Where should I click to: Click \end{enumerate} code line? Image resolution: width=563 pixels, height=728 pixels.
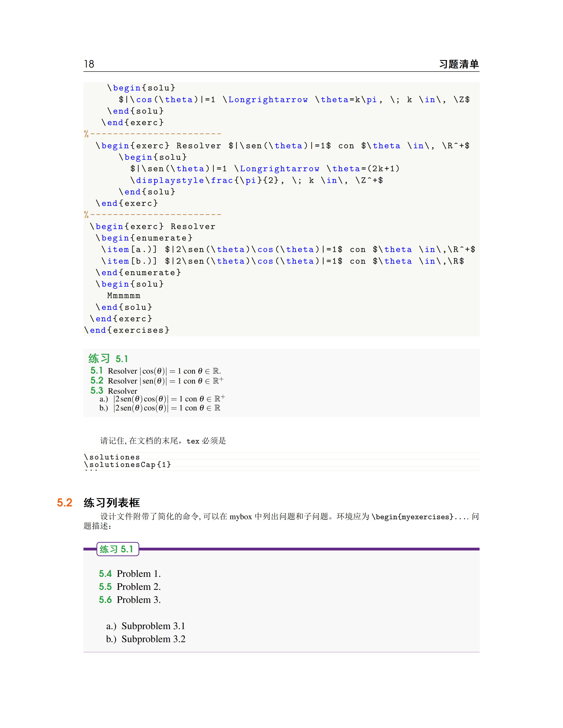pos(138,273)
